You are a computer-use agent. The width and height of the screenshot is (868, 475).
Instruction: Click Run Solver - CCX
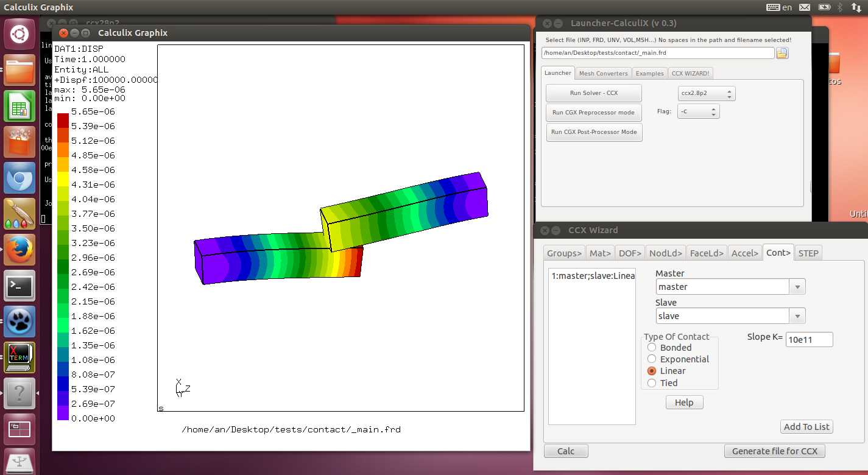click(593, 93)
